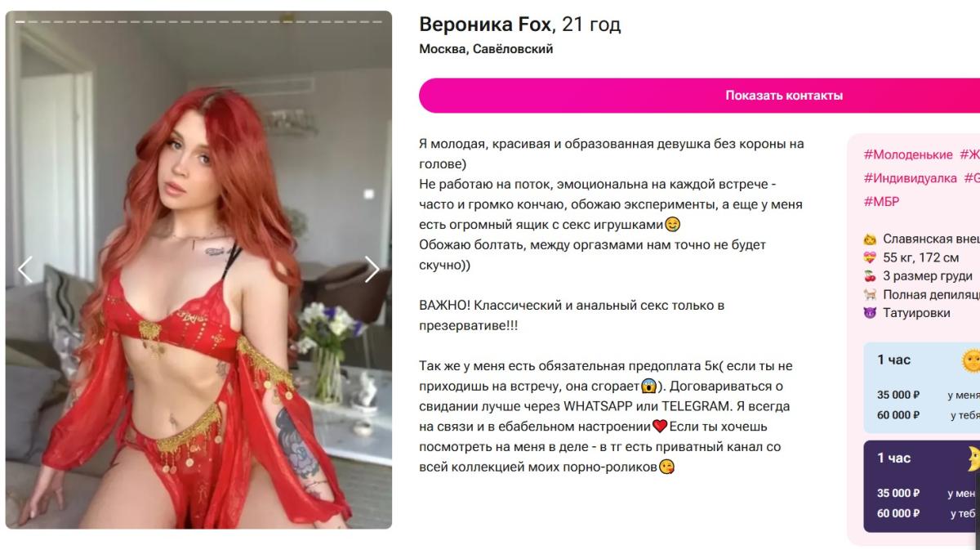The height and width of the screenshot is (550, 980).
Task: Open the #Молоденькие hashtag
Action: click(908, 154)
